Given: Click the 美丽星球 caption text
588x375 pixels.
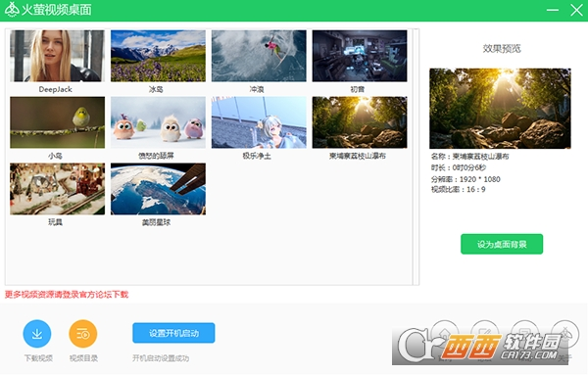Looking at the screenshot, I should [x=156, y=222].
